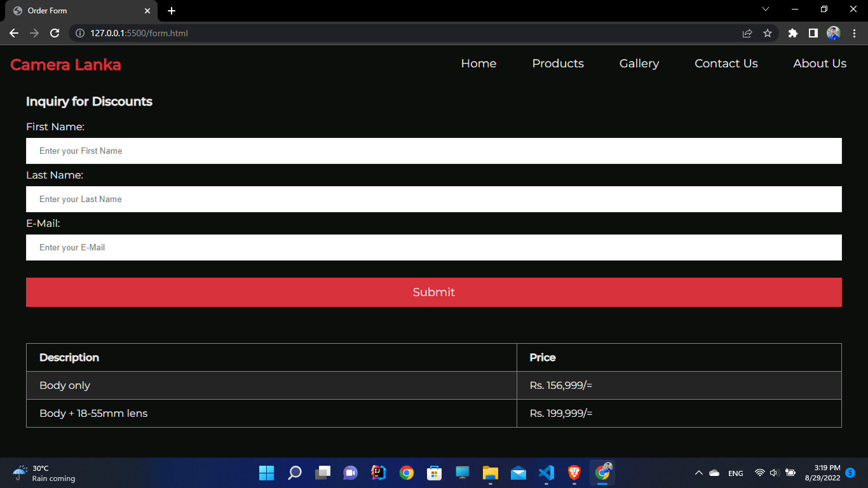Open the Products navigation menu
The image size is (868, 488).
[x=558, y=64]
